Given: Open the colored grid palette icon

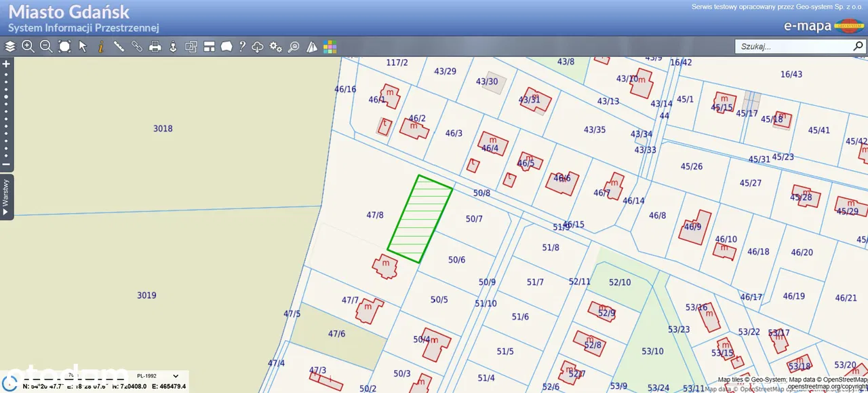Looking at the screenshot, I should tap(330, 47).
